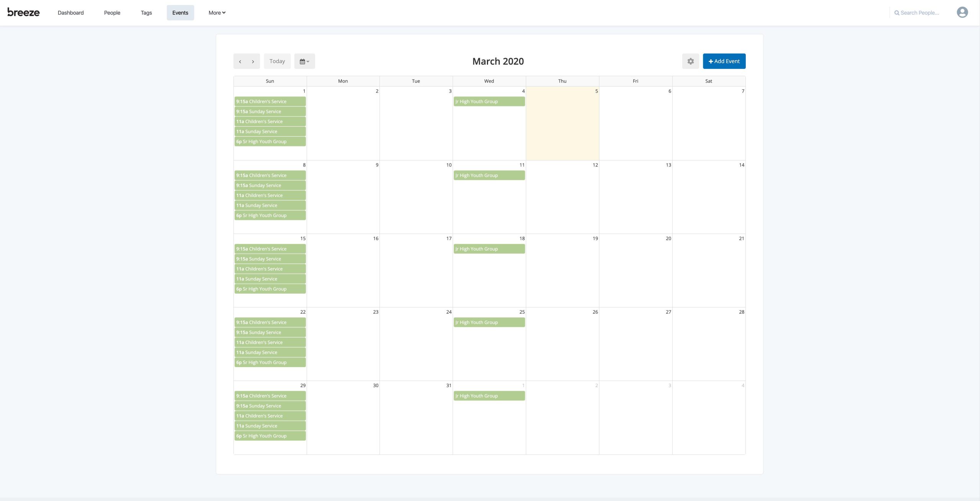The image size is (980, 501).
Task: Open Jr High Youth Group on March 4
Action: pyautogui.click(x=489, y=101)
